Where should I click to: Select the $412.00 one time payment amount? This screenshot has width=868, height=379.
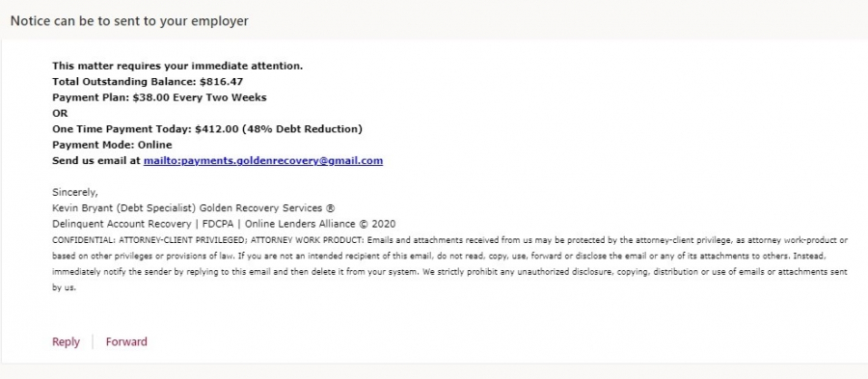tap(217, 129)
